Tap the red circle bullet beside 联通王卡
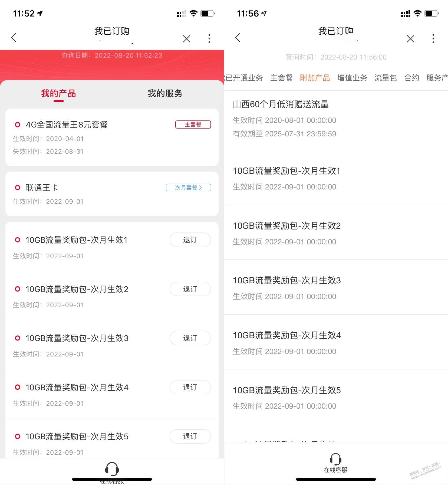The height and width of the screenshot is (485, 448). [x=18, y=188]
